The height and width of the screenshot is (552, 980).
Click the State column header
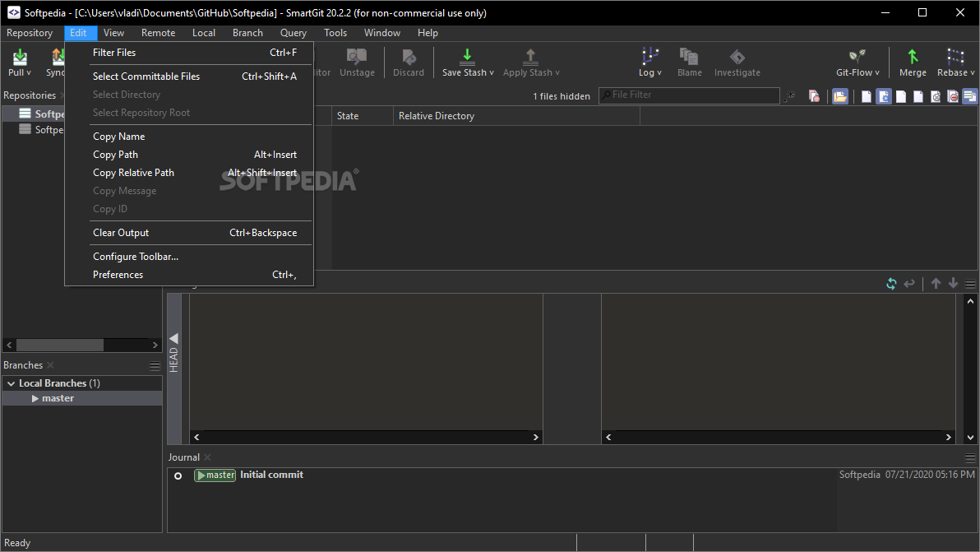(363, 116)
